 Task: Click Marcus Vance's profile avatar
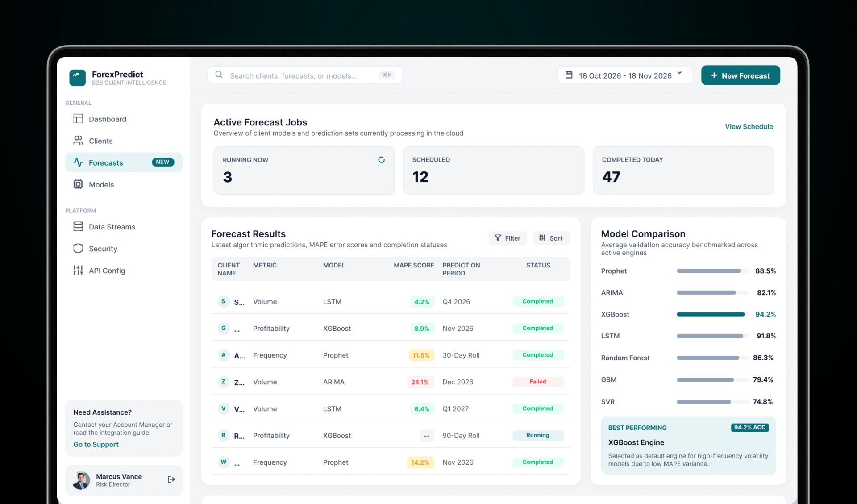click(81, 480)
